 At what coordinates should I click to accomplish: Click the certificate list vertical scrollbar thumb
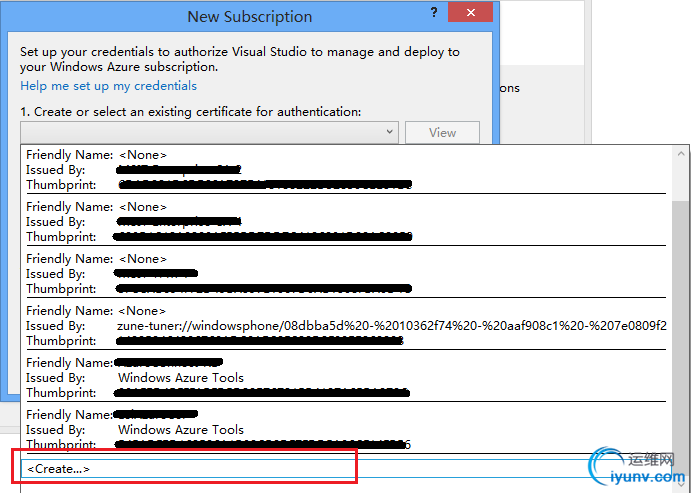click(681, 339)
